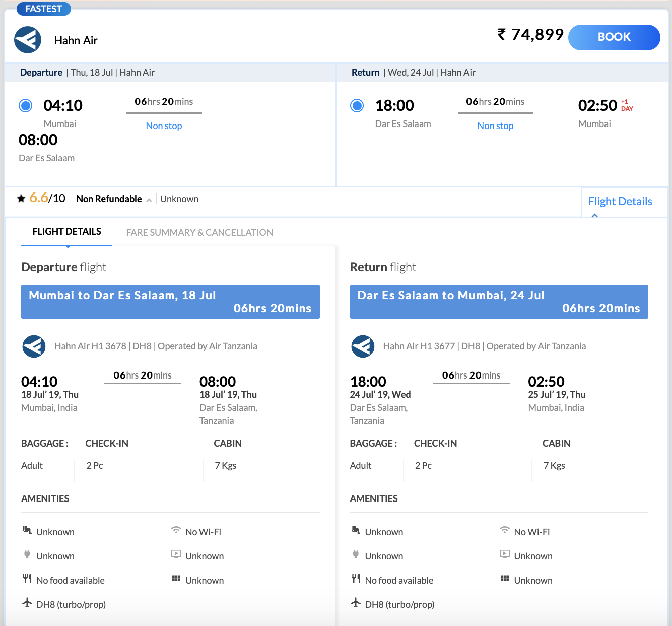This screenshot has width=672, height=626.
Task: Click the +1 DAY indicator
Action: [627, 105]
